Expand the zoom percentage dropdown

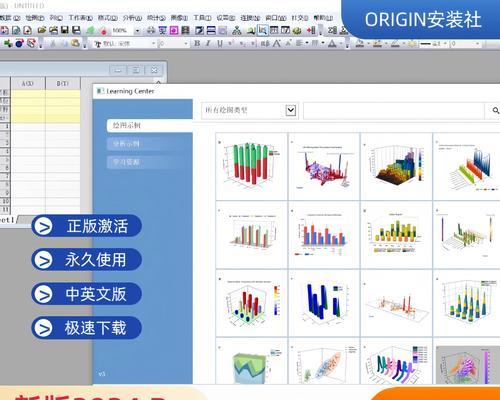[x=137, y=31]
